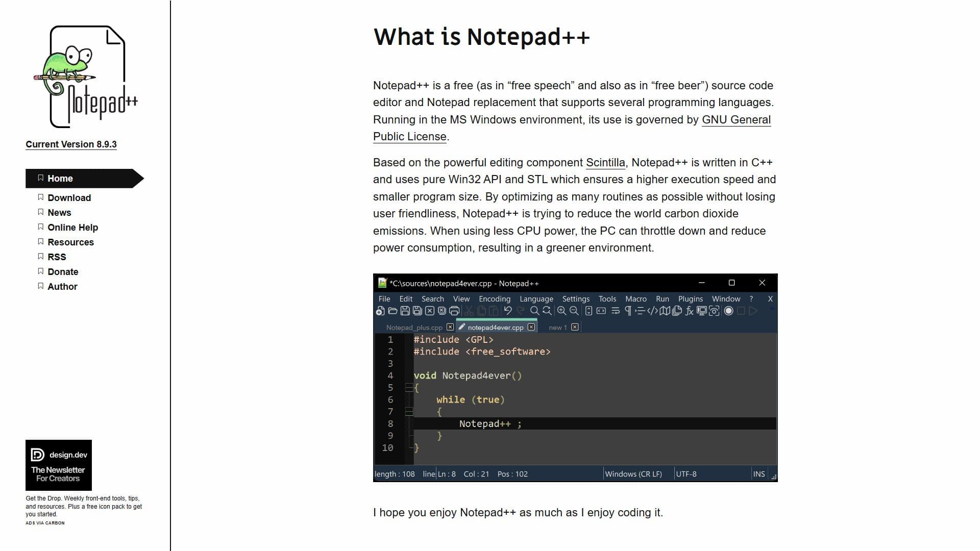Click the Playback macro triangle icon

pyautogui.click(x=753, y=311)
